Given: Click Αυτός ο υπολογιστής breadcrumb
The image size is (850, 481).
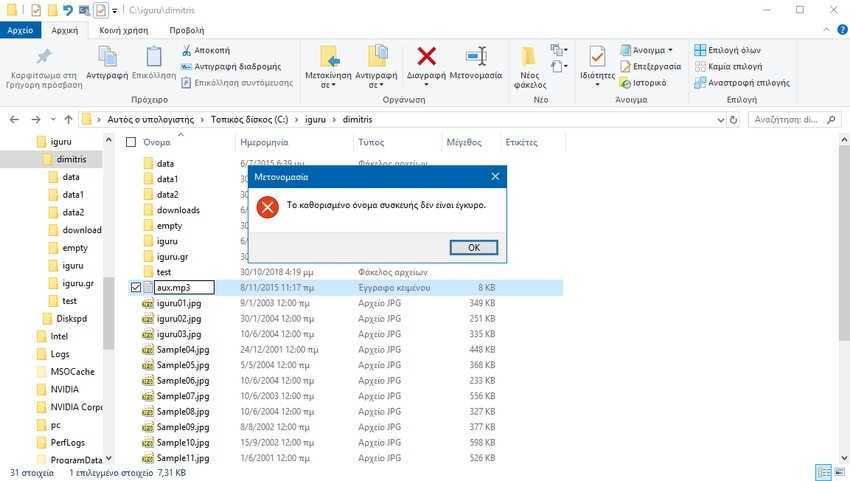Looking at the screenshot, I should 151,119.
